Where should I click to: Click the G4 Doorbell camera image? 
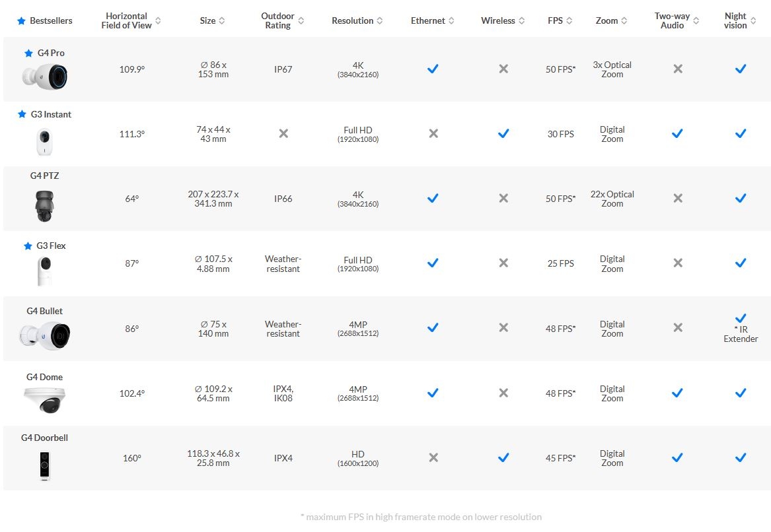coord(45,466)
